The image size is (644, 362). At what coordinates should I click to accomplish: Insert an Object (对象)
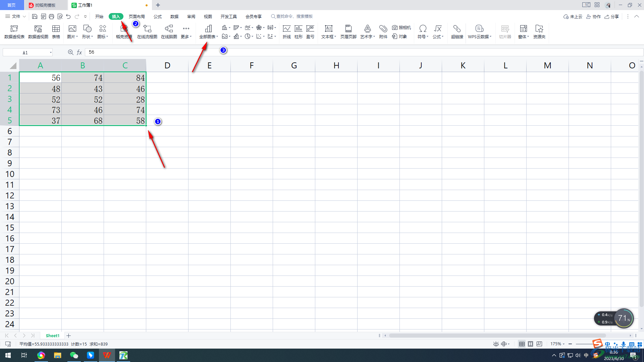[399, 37]
